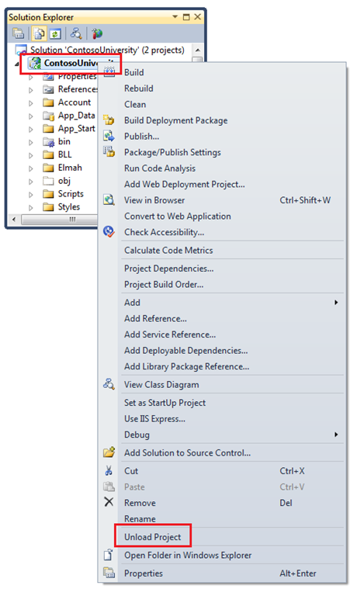Open Project Build Order dialog
Viewport: 364px width, 596px height.
point(164,284)
